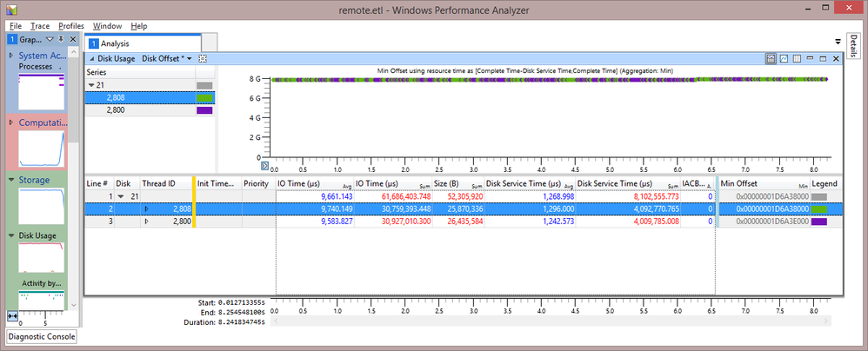
Task: Collapse disk 21 in the Series list
Action: (x=91, y=85)
